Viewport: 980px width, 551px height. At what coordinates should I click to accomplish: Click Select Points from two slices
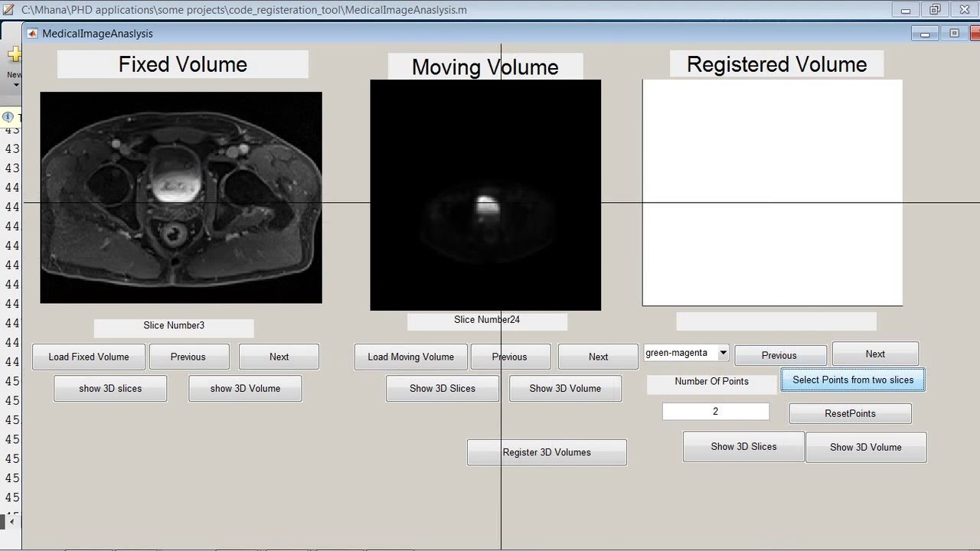click(x=853, y=380)
